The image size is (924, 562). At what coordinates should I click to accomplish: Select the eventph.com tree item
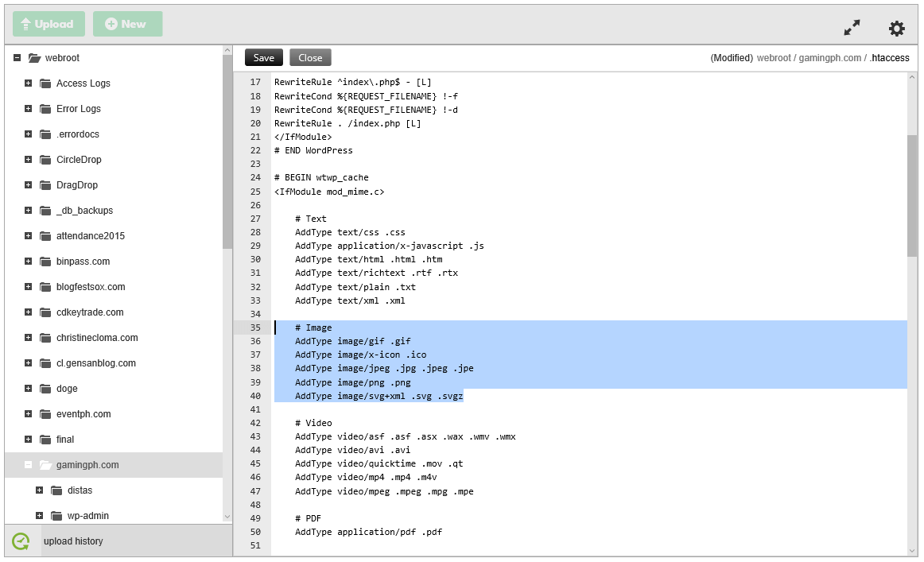point(83,413)
